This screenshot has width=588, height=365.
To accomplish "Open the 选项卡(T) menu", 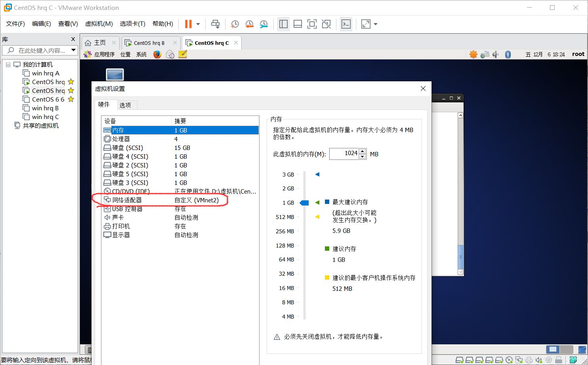I will 133,24.
